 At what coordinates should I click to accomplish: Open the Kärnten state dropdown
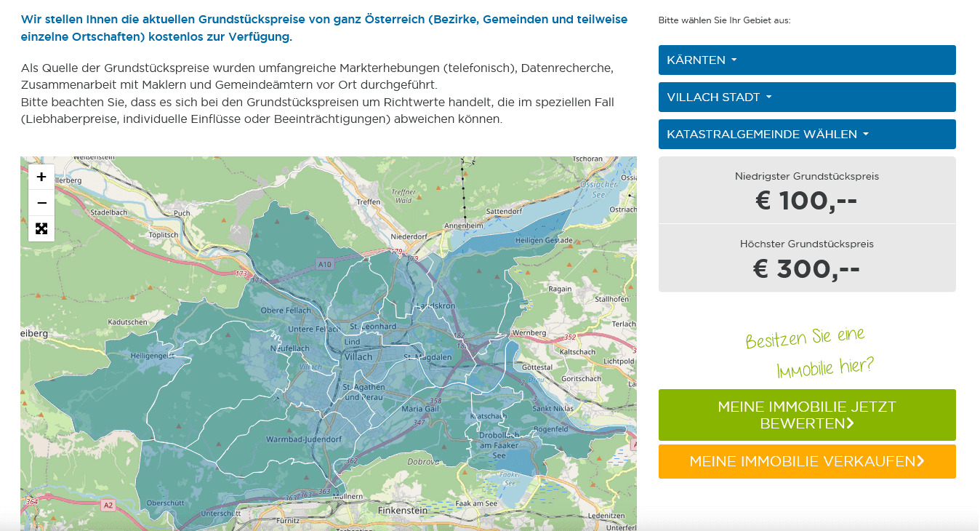pos(806,60)
